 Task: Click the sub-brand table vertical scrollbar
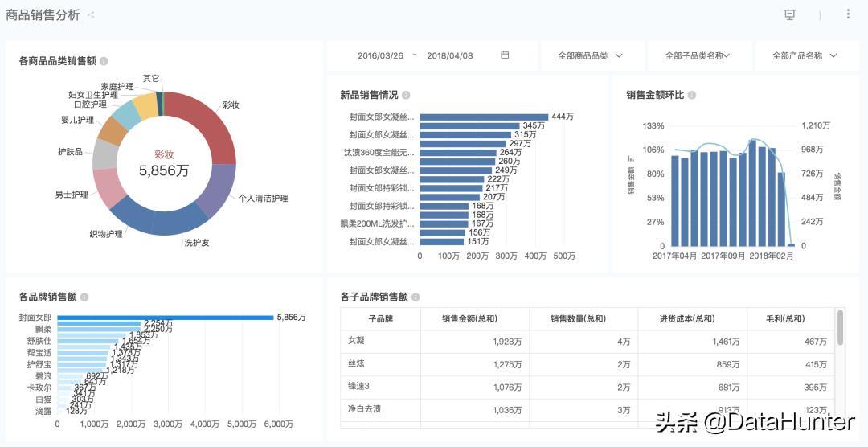(x=840, y=327)
